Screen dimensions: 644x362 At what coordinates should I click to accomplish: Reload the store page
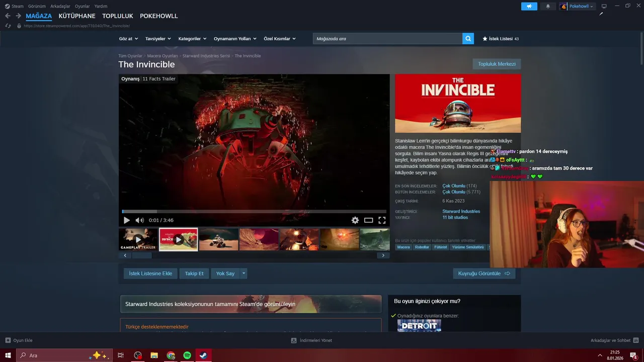(8, 26)
